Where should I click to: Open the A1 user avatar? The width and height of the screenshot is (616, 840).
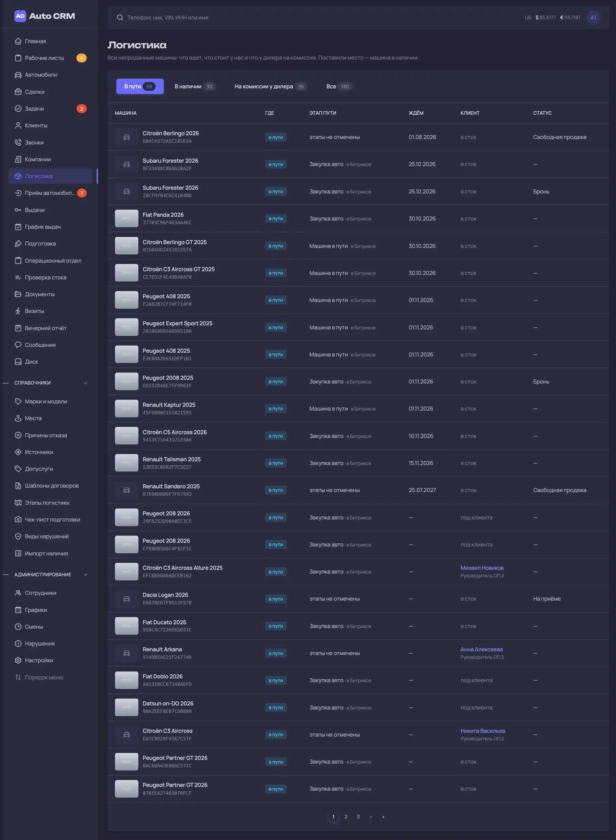tap(593, 17)
